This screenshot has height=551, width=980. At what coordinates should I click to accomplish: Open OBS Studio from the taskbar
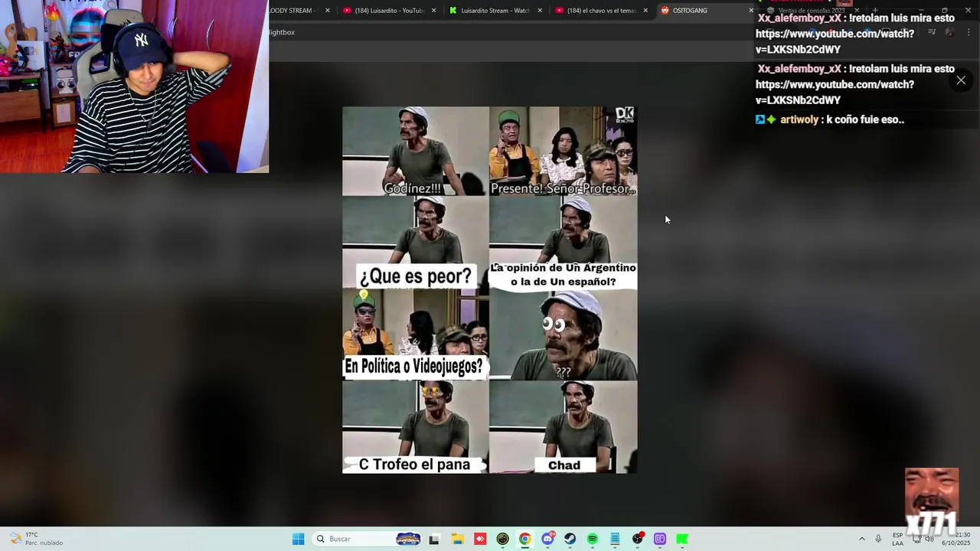point(637,539)
